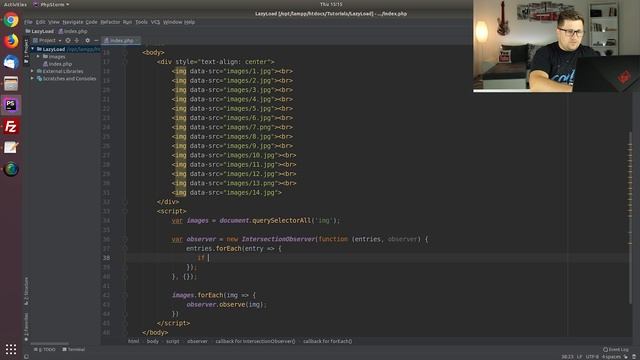The width and height of the screenshot is (640, 360).
Task: Open the Terminal tool window
Action: (73, 349)
